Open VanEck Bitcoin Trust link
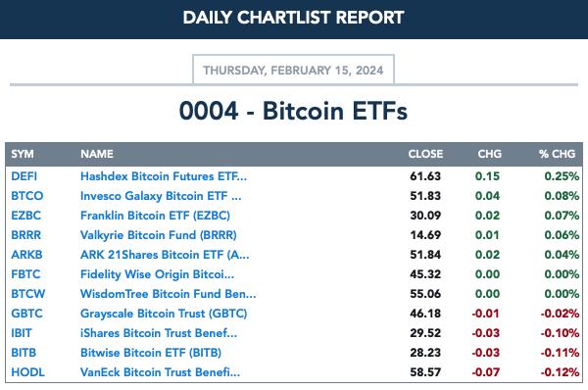The width and height of the screenshot is (588, 390). point(160,372)
